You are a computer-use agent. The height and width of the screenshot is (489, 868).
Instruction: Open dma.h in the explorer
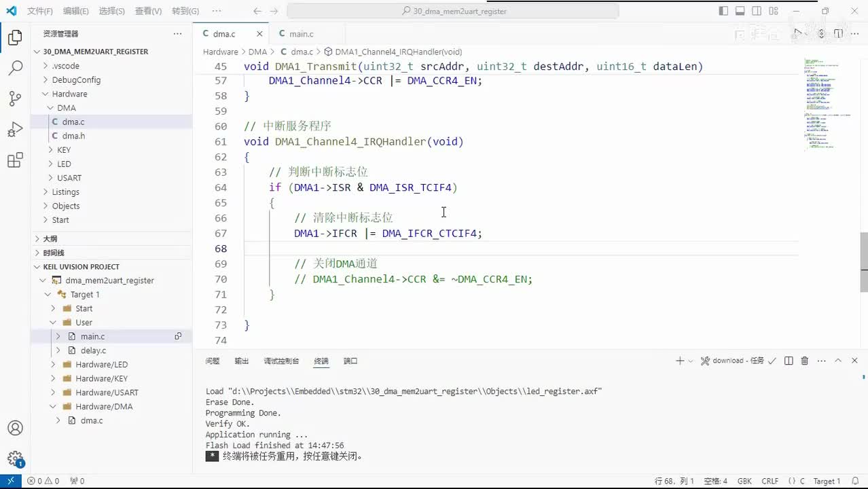coord(73,136)
